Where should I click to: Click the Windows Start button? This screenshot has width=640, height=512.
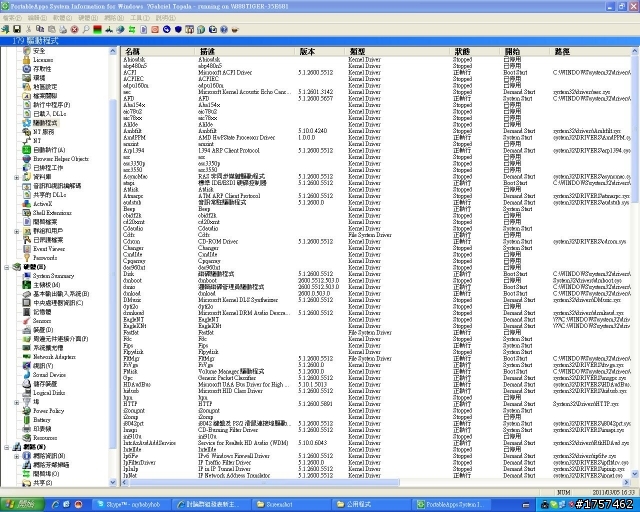point(20,505)
